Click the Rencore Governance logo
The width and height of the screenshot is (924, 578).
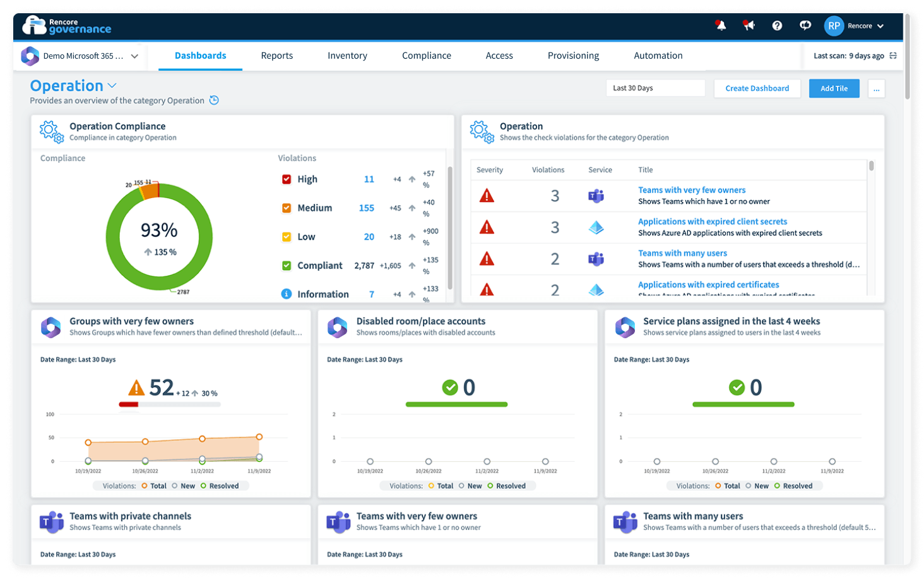click(67, 26)
